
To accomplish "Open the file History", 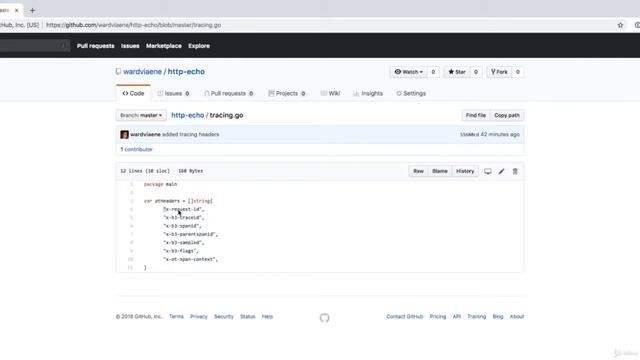I will pos(465,171).
